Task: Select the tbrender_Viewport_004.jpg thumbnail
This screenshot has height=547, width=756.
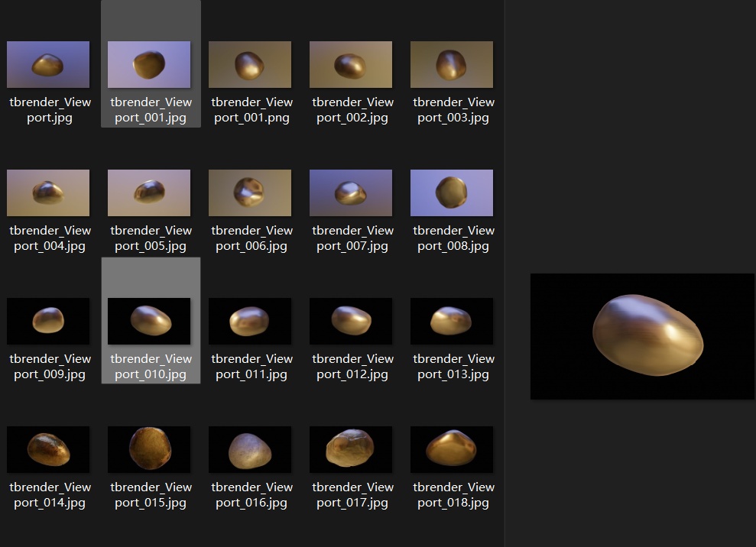Action: coord(48,193)
